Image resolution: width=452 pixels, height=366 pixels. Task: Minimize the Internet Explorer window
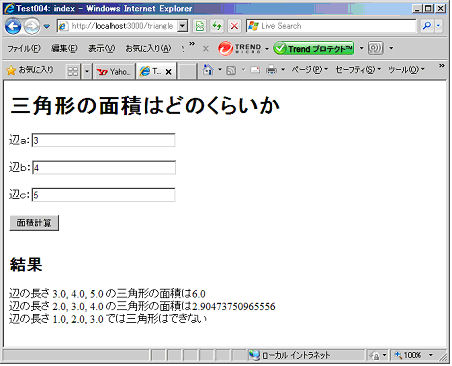coord(417,8)
